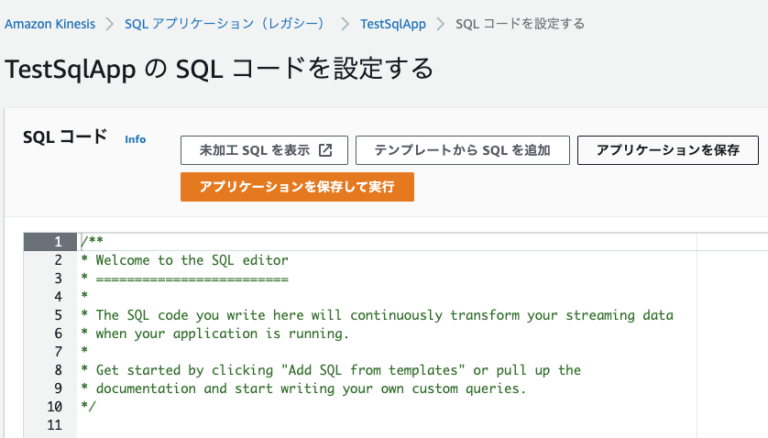
Task: Click the text "Welcome to the SQL editor"
Action: point(192,260)
